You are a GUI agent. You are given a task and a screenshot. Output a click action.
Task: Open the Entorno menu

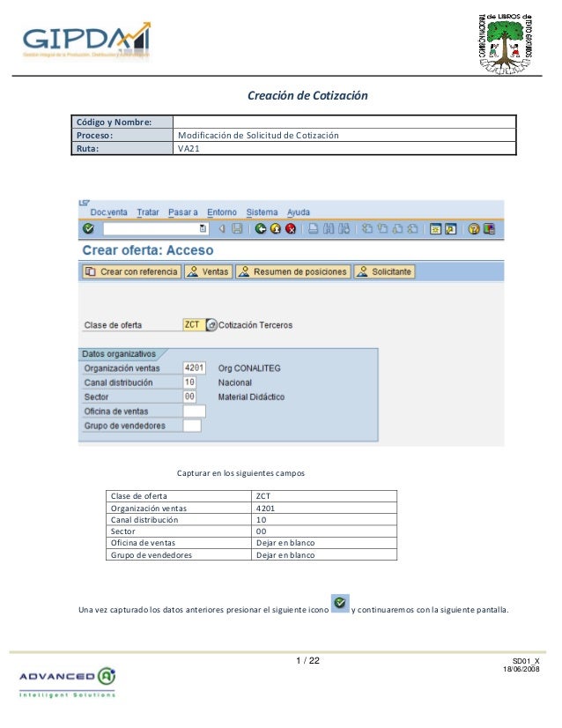pyautogui.click(x=222, y=212)
